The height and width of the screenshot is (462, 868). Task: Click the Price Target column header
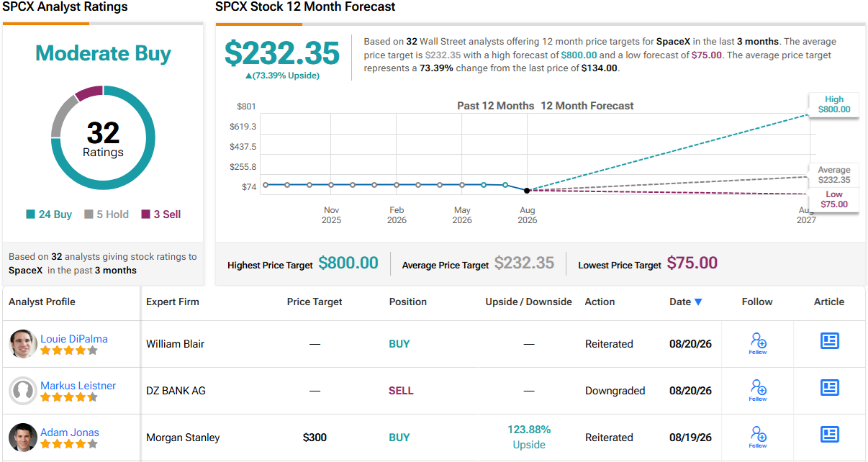click(x=315, y=302)
